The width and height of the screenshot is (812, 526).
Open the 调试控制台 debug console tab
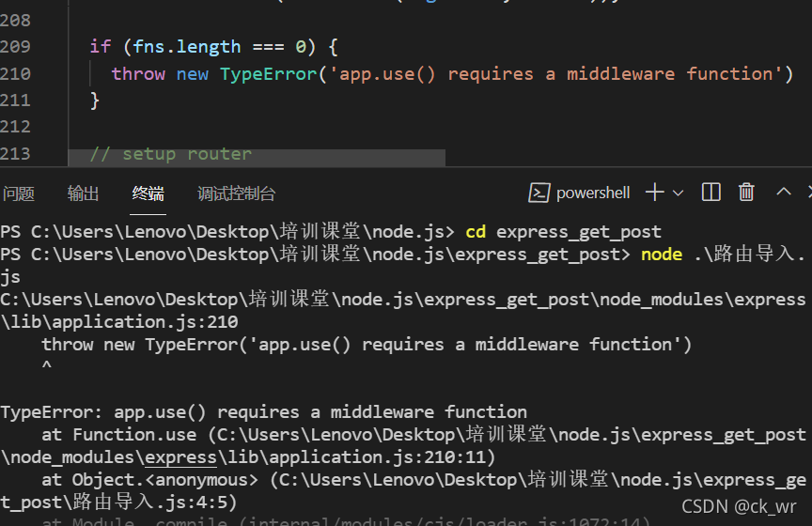click(236, 193)
